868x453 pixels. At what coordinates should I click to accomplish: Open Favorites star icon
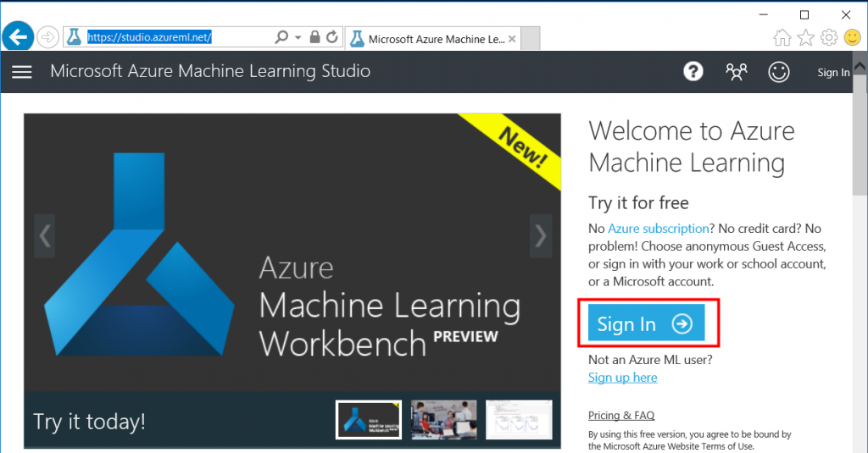coord(805,37)
